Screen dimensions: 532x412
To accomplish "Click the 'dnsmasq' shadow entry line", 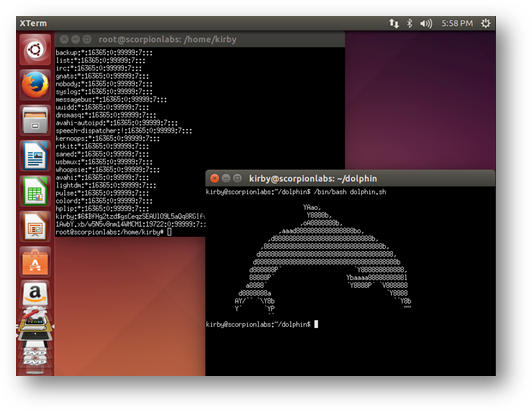I will 106,115.
